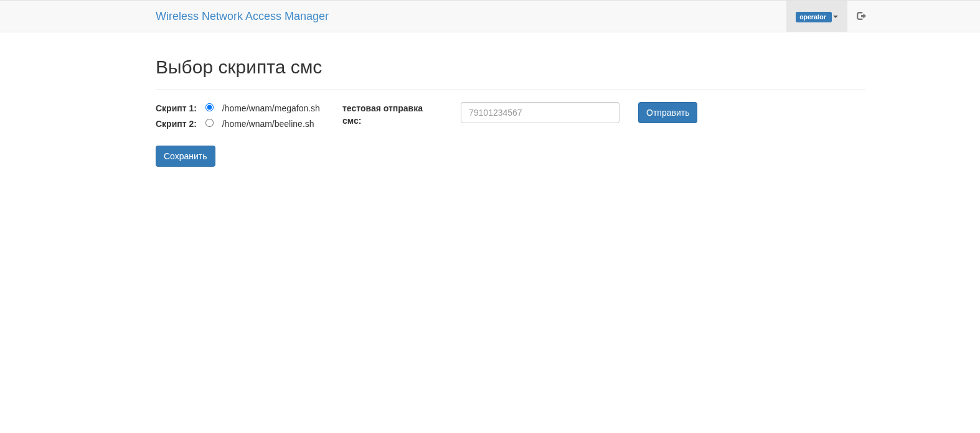Click the 'Скрипт 1:' label
This screenshot has width=980, height=433.
[x=176, y=108]
